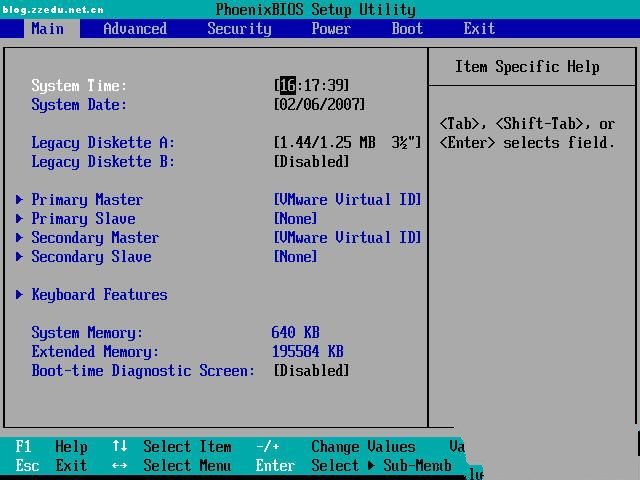Toggle the Legacy Diskette B Disabled setting
The image size is (640, 480).
click(x=311, y=161)
